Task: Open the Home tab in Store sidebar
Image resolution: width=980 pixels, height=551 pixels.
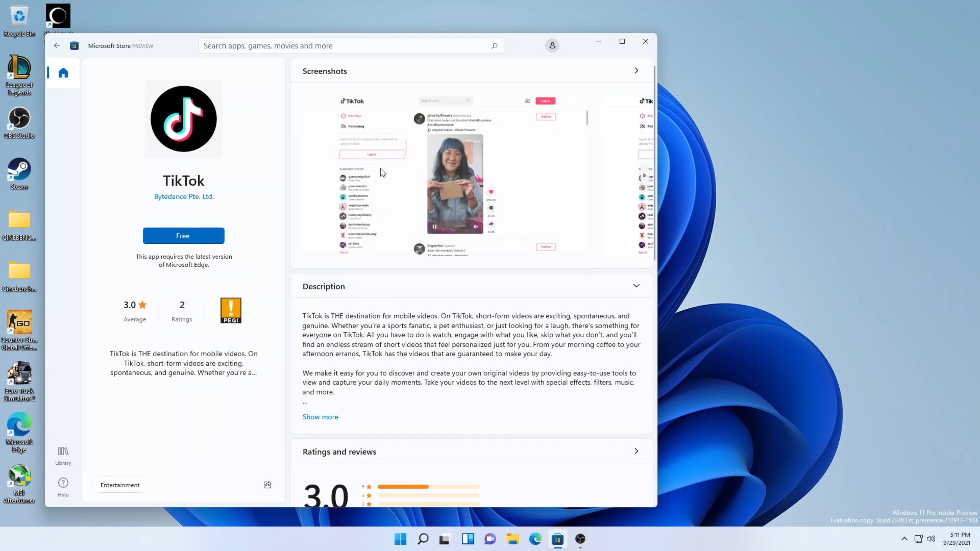Action: click(63, 73)
